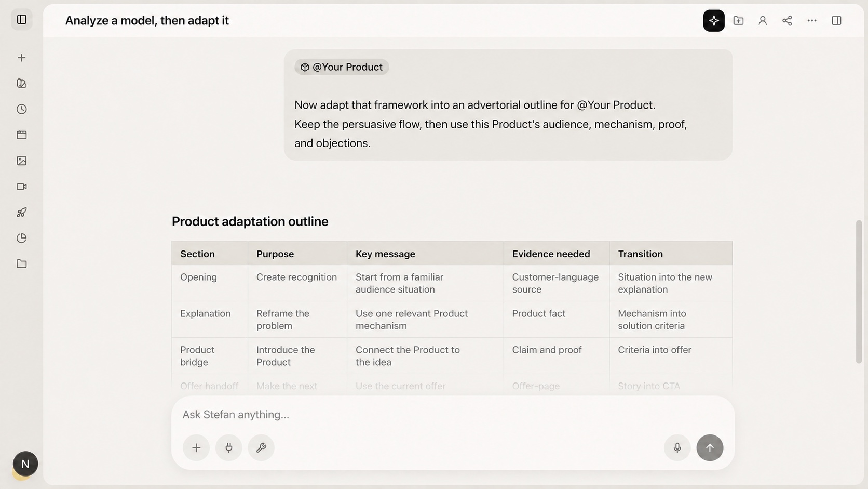The height and width of the screenshot is (489, 868).
Task: Open the rocket launch icon in sidebar
Action: tap(22, 212)
